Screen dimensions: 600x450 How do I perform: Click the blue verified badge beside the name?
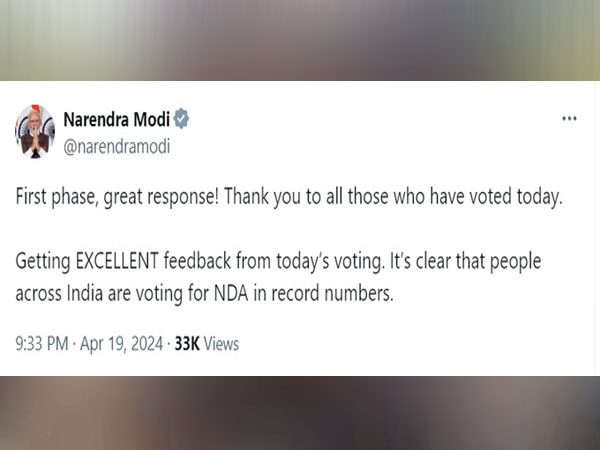[x=181, y=119]
